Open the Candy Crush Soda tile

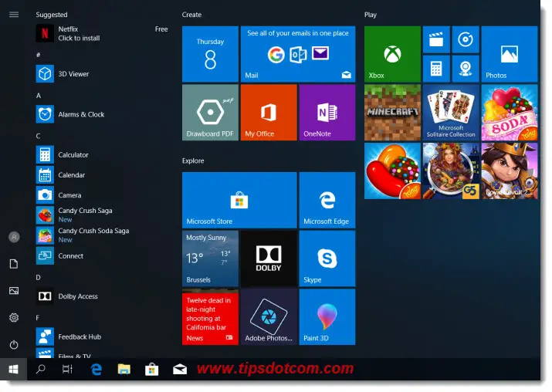tap(510, 113)
